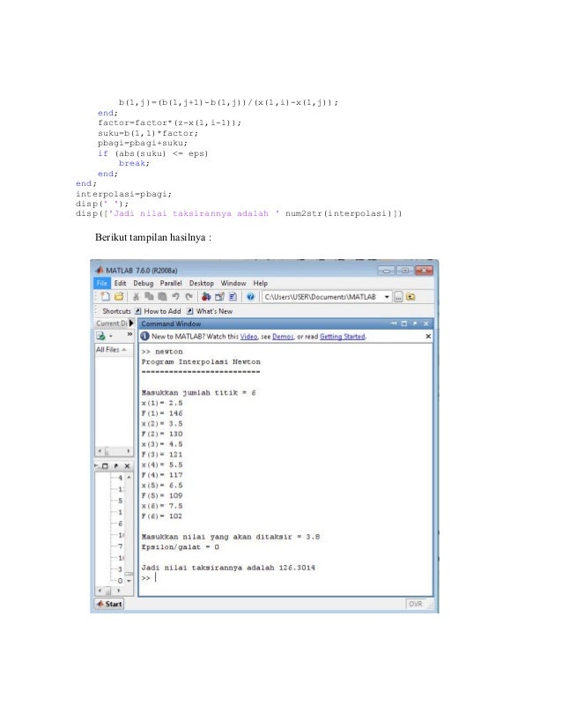The width and height of the screenshot is (562, 728).
Task: Click the command prompt input line
Action: [x=285, y=578]
